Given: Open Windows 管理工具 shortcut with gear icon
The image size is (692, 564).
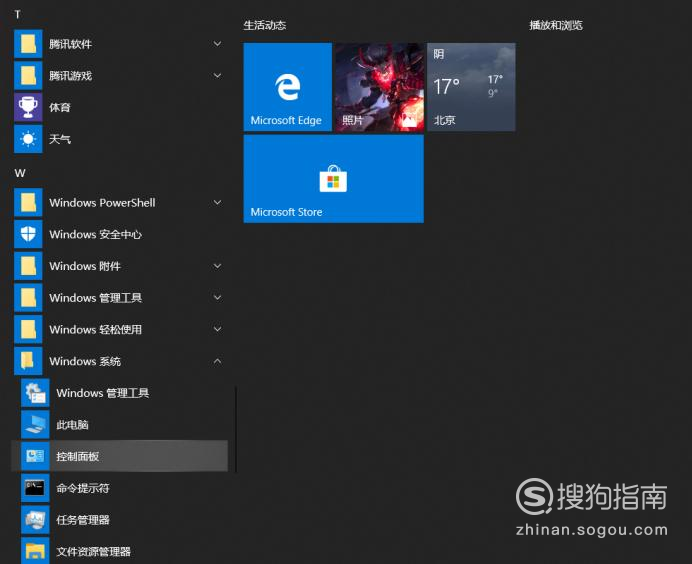Looking at the screenshot, I should [x=35, y=393].
